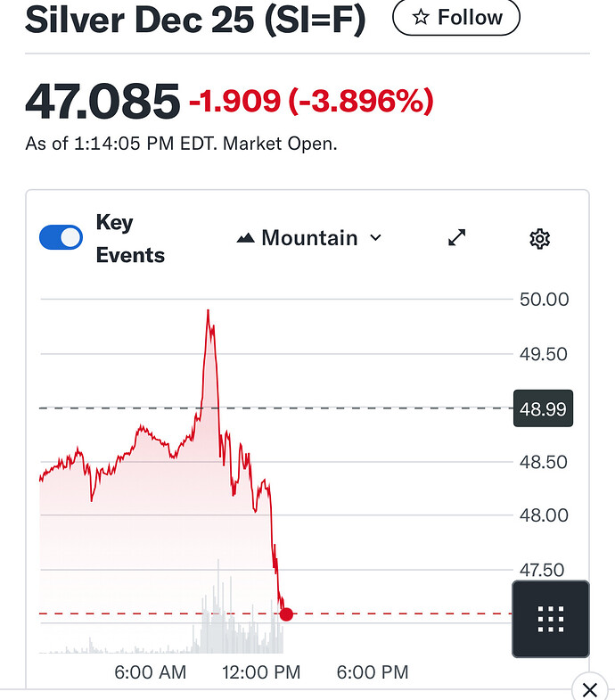
Task: Select the red current-price dot on chart
Action: point(286,614)
